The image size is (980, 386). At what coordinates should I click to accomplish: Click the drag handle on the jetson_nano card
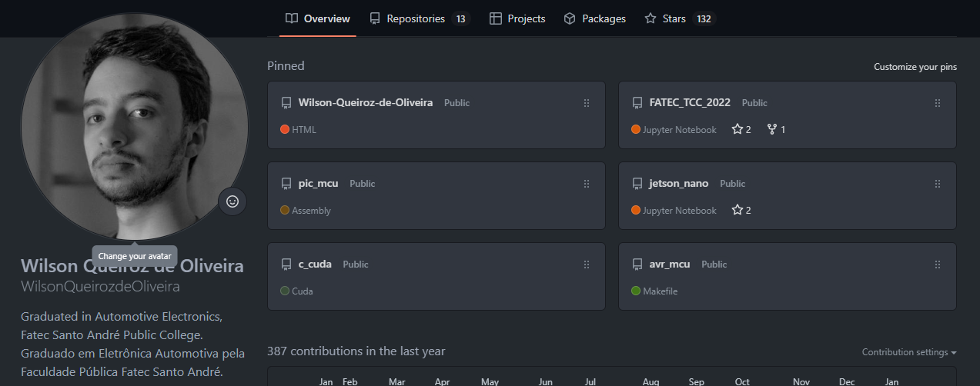(x=938, y=184)
